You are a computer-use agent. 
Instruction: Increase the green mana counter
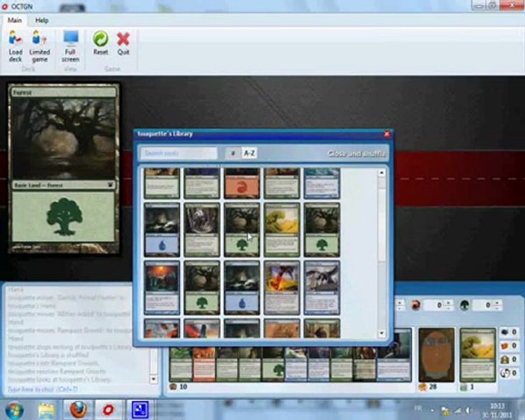pyautogui.click(x=497, y=303)
